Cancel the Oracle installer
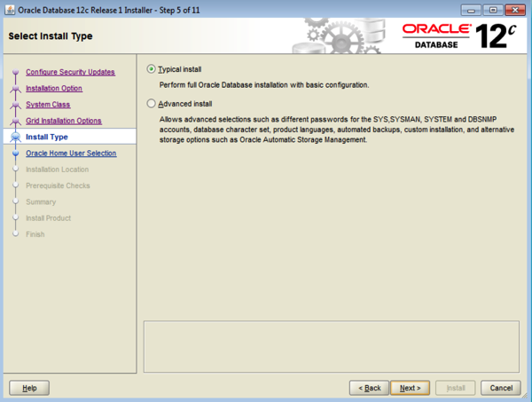532x402 pixels. click(501, 388)
